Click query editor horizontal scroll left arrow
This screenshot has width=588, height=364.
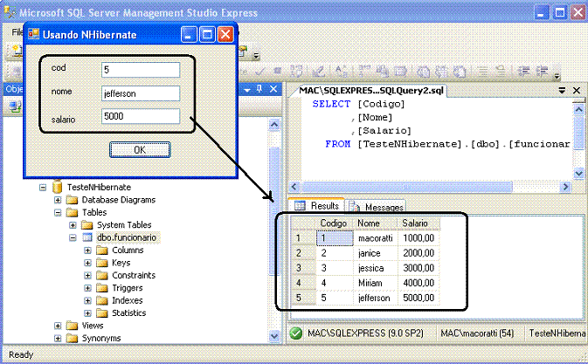click(x=294, y=187)
